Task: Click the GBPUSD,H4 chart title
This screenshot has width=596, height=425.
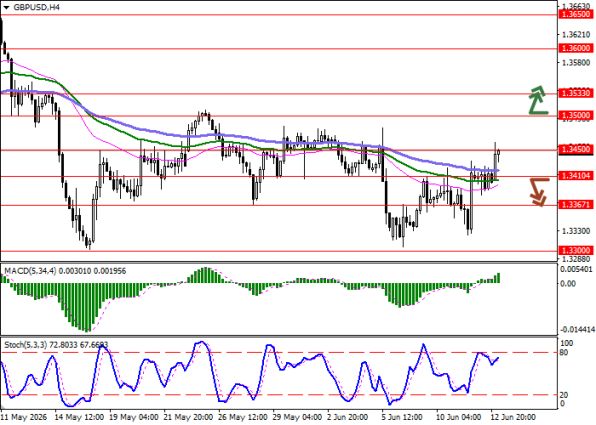Action: [36, 7]
